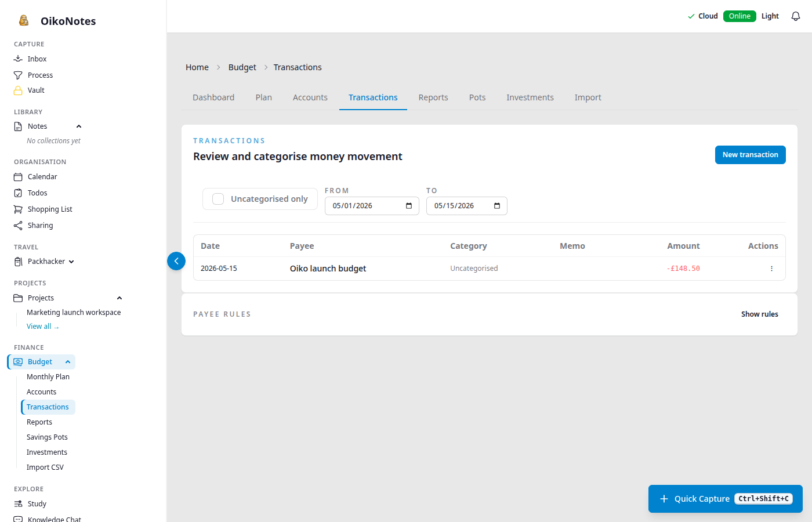Screen dimensions: 812x522
Task: Click the Oiko launch budget payee
Action: coord(328,269)
